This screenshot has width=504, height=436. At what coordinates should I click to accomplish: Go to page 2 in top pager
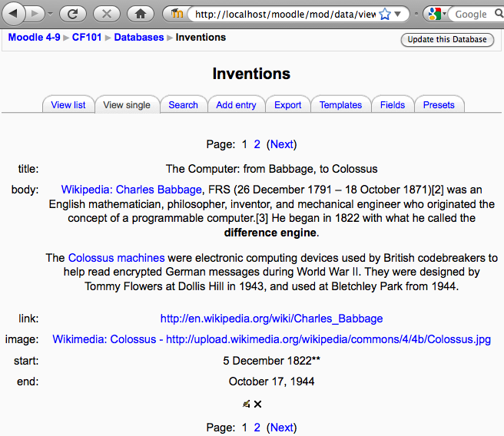[257, 144]
